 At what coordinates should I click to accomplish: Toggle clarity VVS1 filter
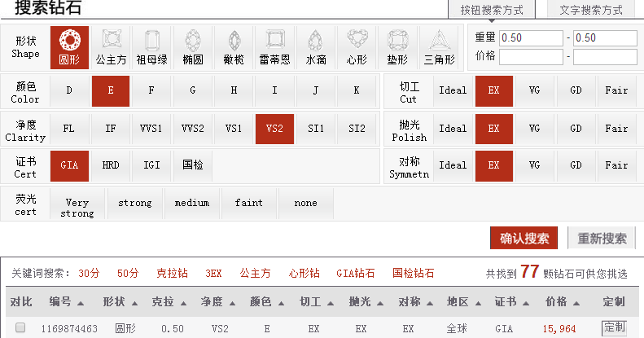tap(151, 128)
